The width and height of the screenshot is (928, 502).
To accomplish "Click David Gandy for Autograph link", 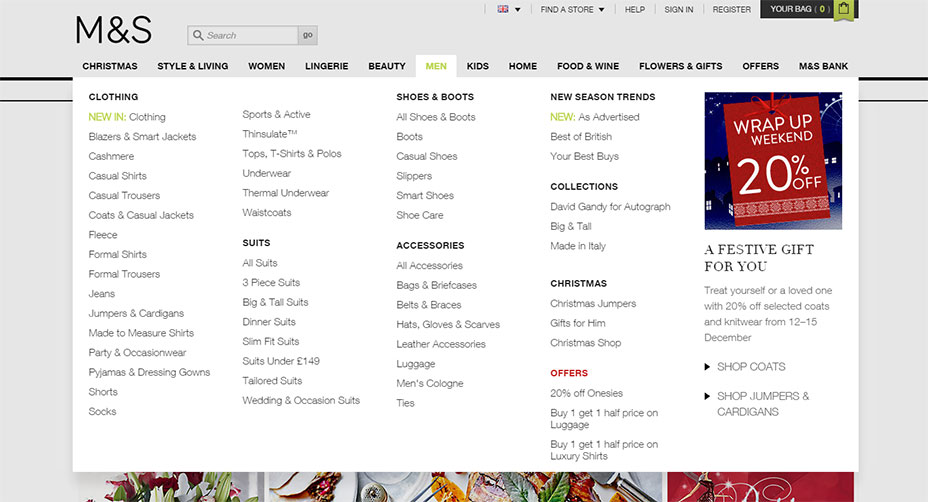I will click(610, 207).
